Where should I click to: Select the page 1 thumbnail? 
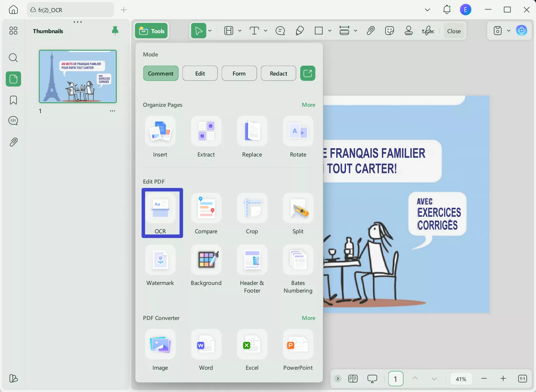coord(78,76)
